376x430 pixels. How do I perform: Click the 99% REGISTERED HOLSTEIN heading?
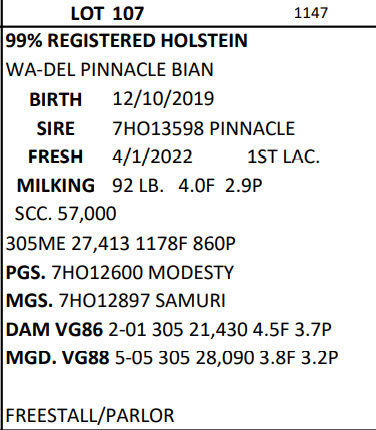[x=127, y=41]
